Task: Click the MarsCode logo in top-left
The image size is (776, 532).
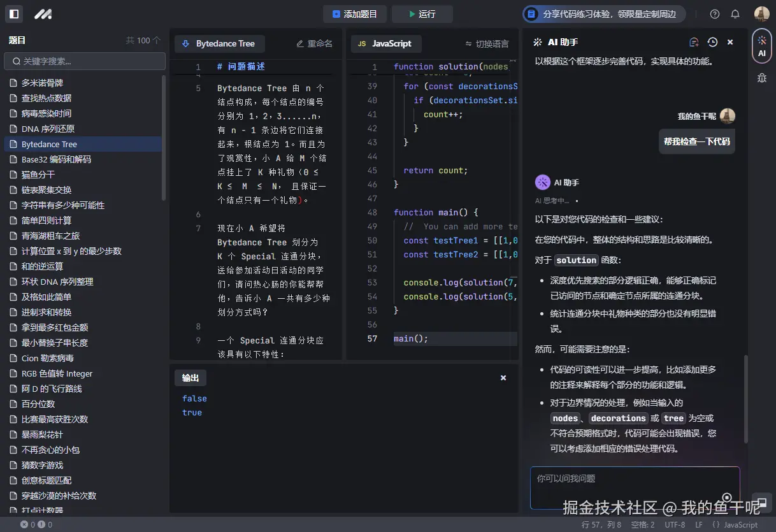Action: [43, 14]
